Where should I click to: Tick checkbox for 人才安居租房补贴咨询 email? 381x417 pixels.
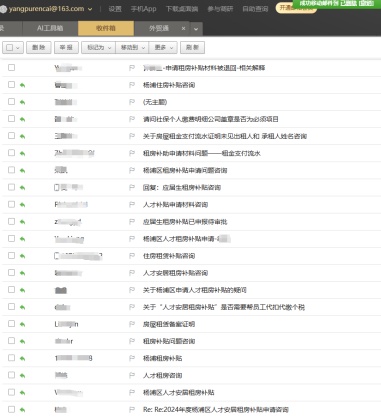[11, 273]
